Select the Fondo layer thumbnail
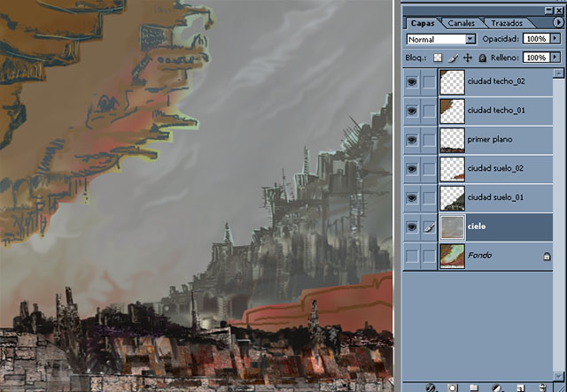567x392 pixels. (452, 256)
